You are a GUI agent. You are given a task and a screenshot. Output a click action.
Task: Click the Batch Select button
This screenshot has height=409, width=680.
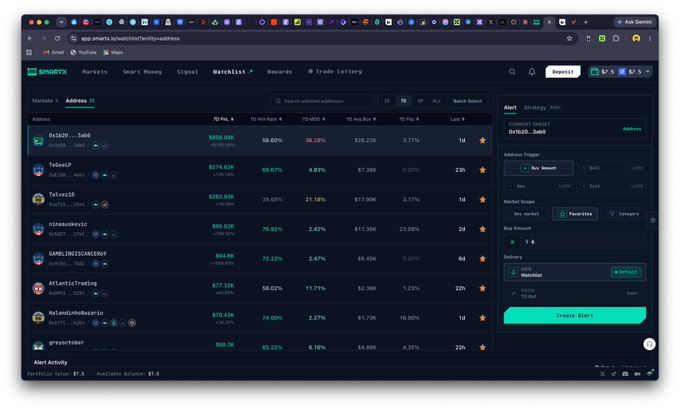point(468,101)
